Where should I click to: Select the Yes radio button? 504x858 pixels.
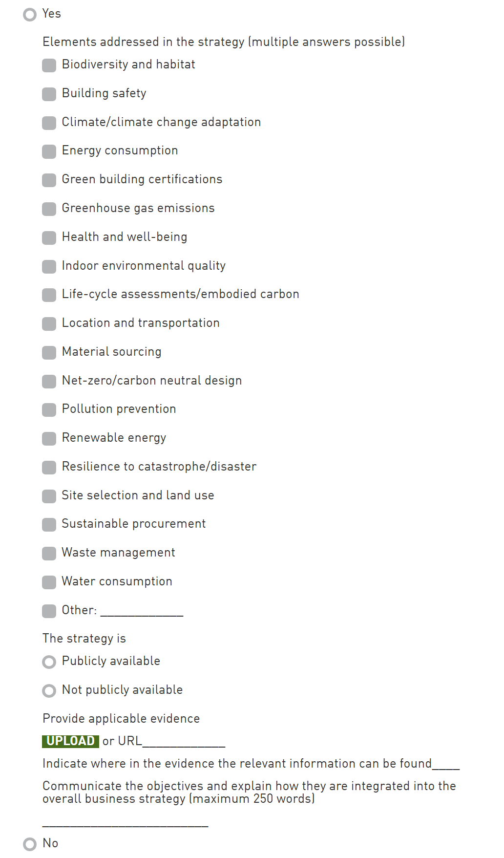tap(30, 15)
